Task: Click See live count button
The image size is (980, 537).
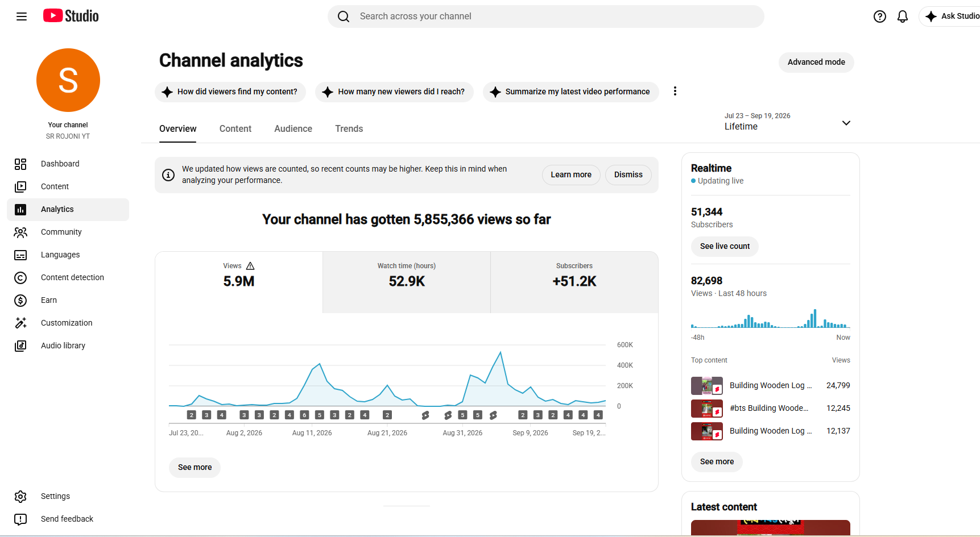Action: coord(725,247)
